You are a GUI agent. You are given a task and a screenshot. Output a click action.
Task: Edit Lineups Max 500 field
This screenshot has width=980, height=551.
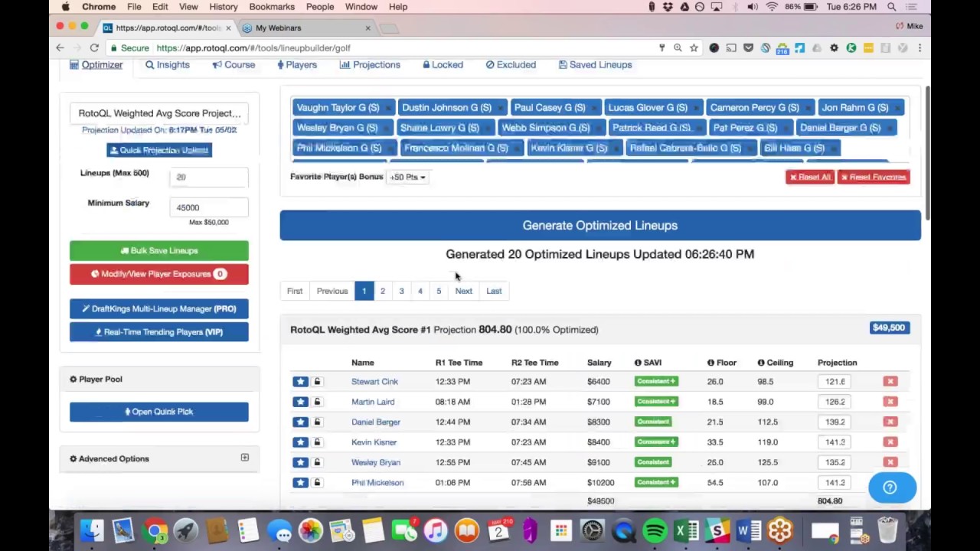point(208,177)
